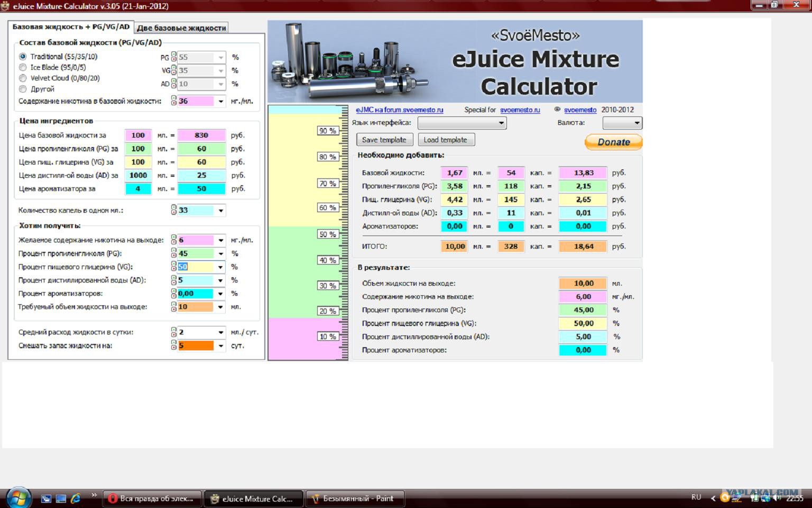Open eJMC на forum.svoemesto.ru link
Viewport: 812px width, 508px height.
[x=399, y=110]
